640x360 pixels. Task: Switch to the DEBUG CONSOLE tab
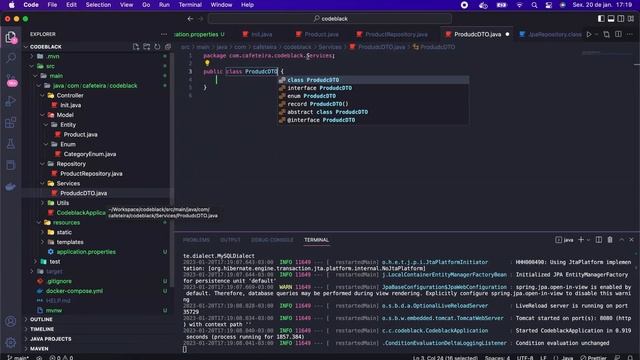[272, 240]
